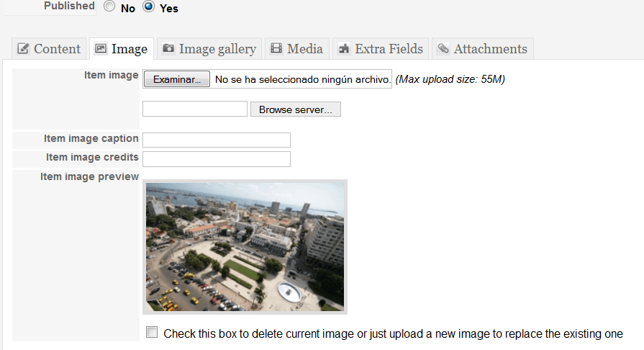Click the 'Item image caption' label
The width and height of the screenshot is (644, 350).
coord(91,138)
